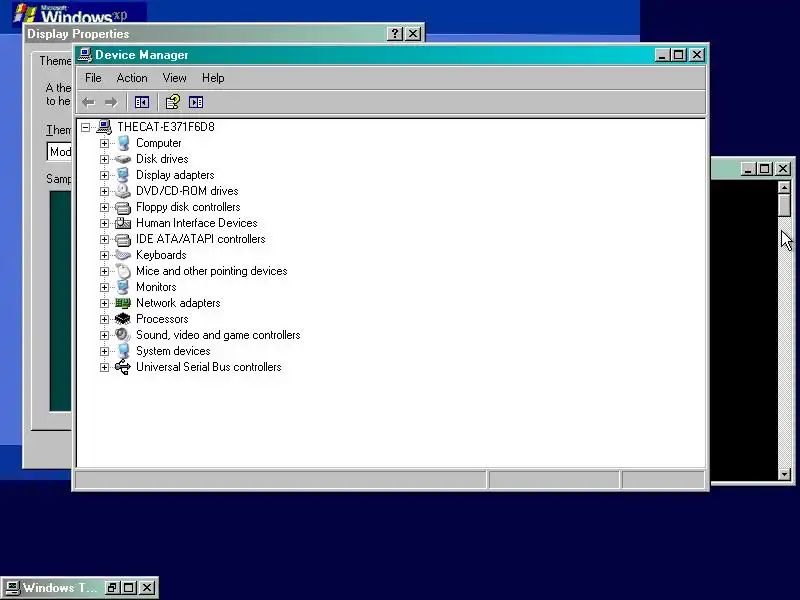
Task: Maximize the minimized Windows T... window
Action: point(129,588)
